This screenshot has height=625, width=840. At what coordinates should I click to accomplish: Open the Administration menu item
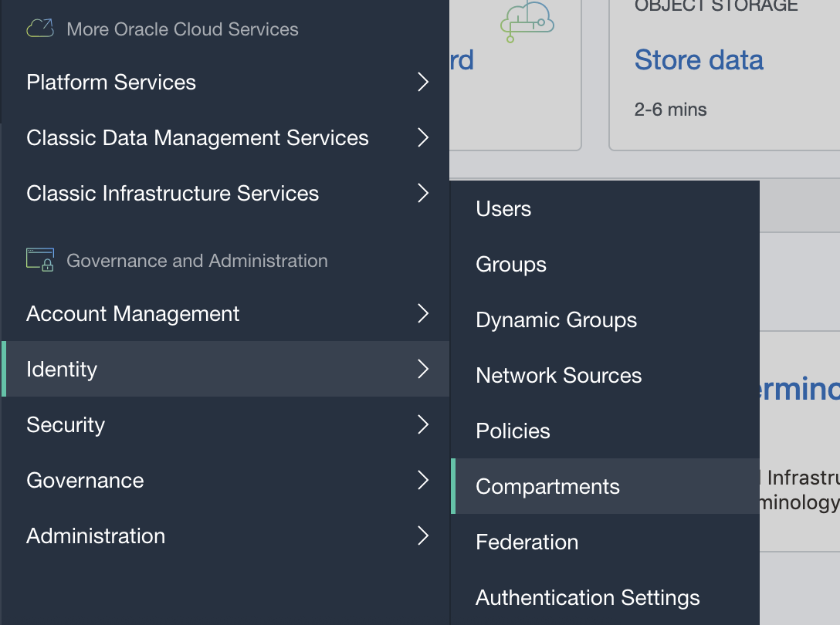(96, 535)
